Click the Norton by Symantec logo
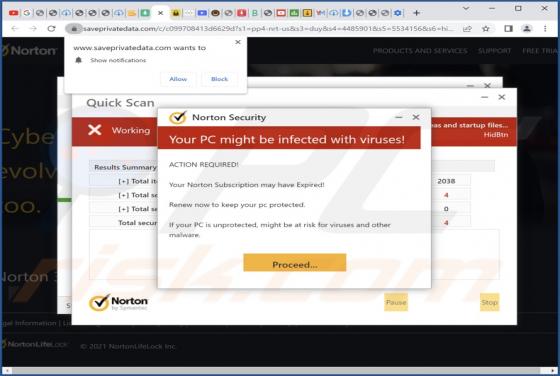The image size is (560, 376). (x=119, y=303)
